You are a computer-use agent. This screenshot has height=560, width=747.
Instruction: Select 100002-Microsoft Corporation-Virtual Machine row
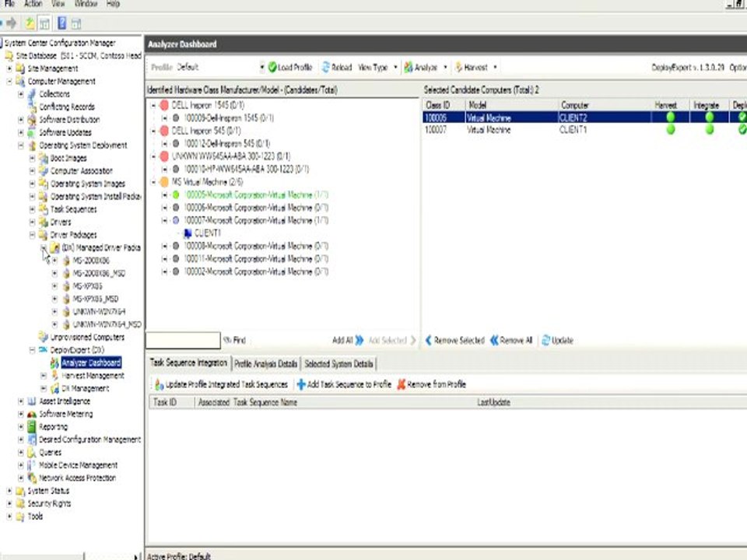[x=256, y=272]
